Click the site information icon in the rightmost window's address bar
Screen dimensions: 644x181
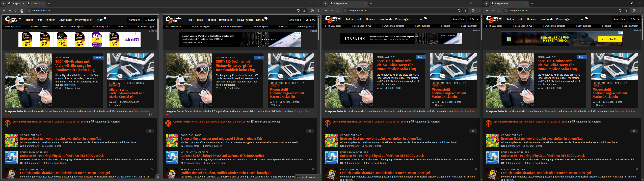pyautogui.click(x=506, y=11)
